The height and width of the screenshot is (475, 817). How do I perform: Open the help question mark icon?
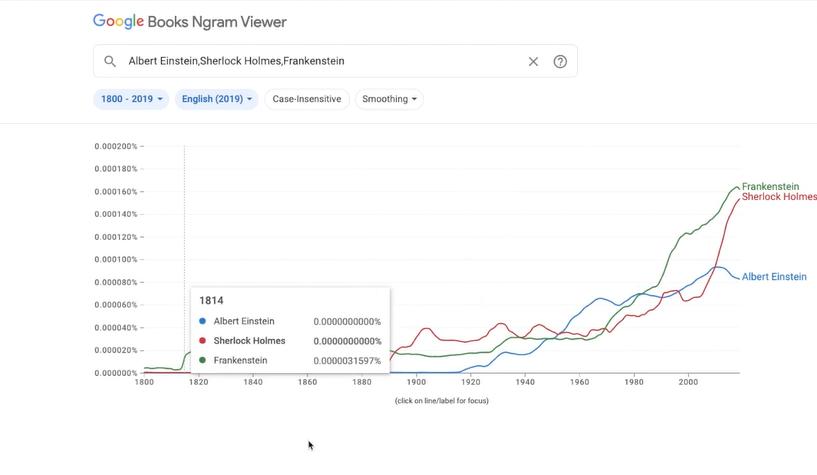coord(560,61)
